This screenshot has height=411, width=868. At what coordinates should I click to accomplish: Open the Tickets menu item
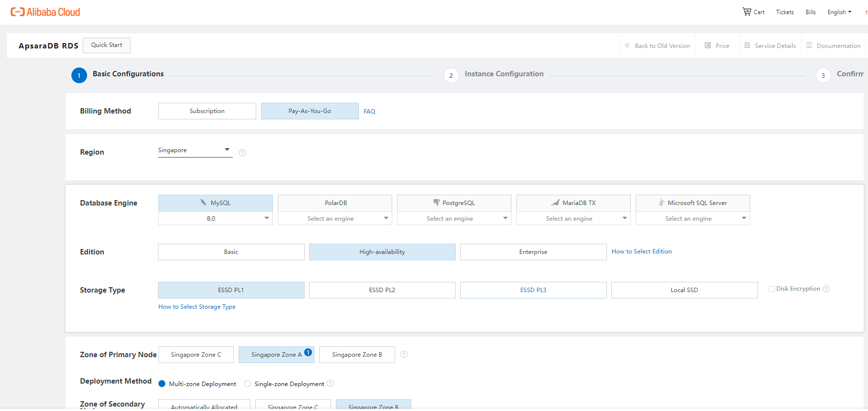click(784, 12)
